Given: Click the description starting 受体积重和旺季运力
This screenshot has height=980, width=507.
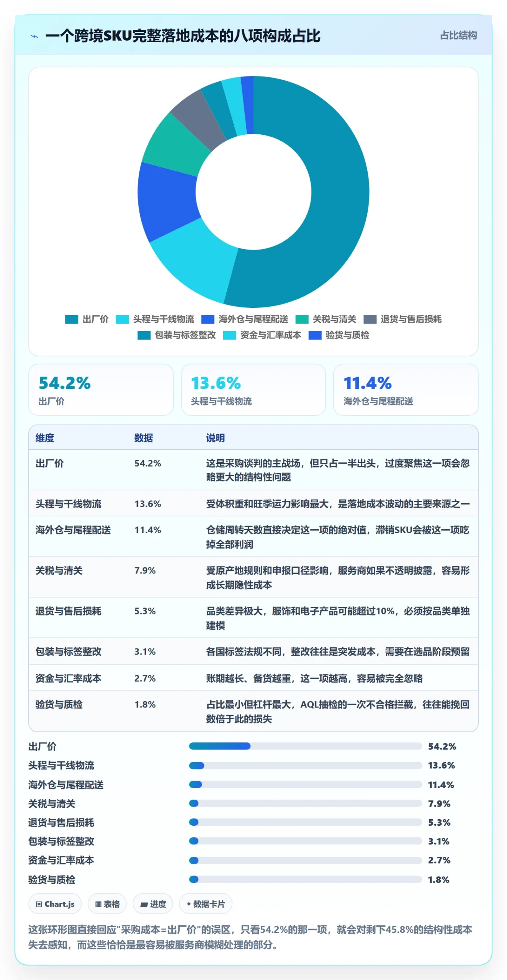Looking at the screenshot, I should tap(338, 504).
